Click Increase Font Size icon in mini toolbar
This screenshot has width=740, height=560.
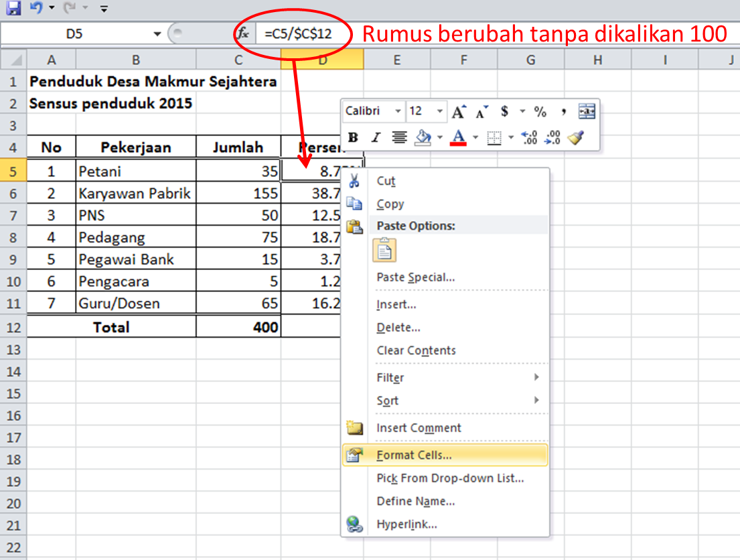pyautogui.click(x=459, y=112)
